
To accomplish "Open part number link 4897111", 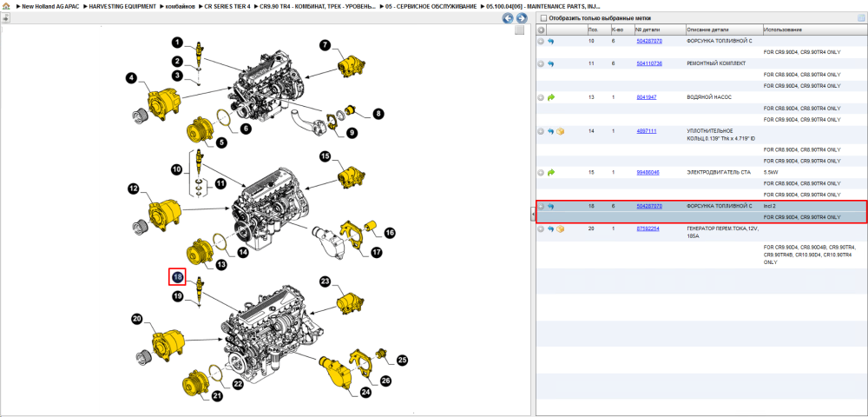I will tap(647, 131).
